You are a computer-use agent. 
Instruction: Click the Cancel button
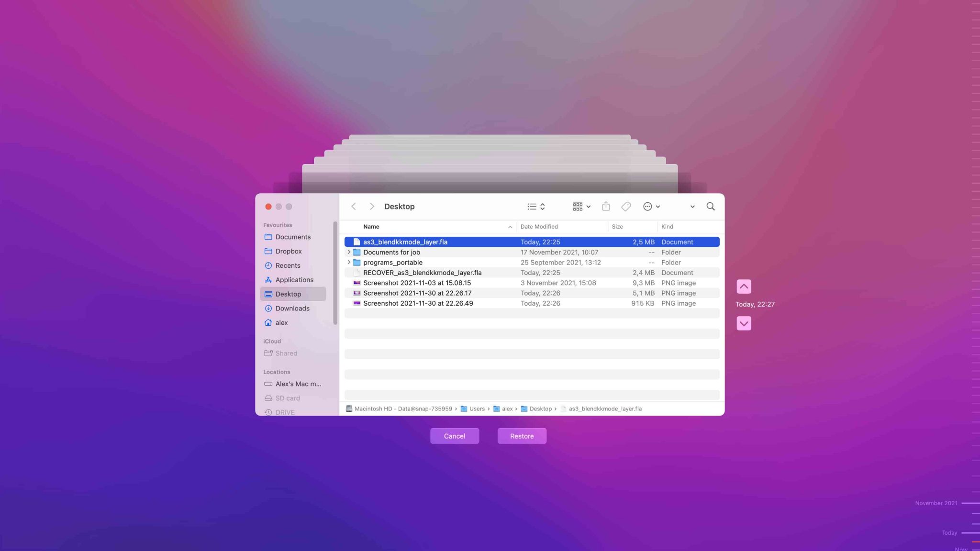point(454,436)
